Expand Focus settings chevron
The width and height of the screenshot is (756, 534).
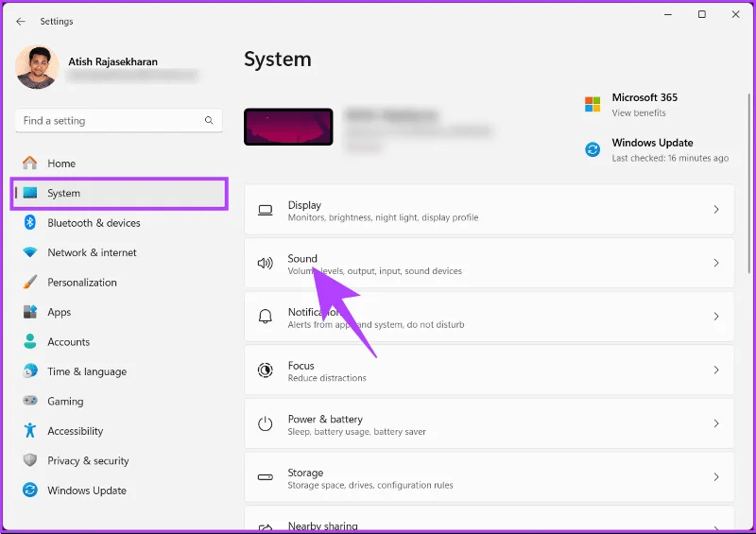click(716, 370)
